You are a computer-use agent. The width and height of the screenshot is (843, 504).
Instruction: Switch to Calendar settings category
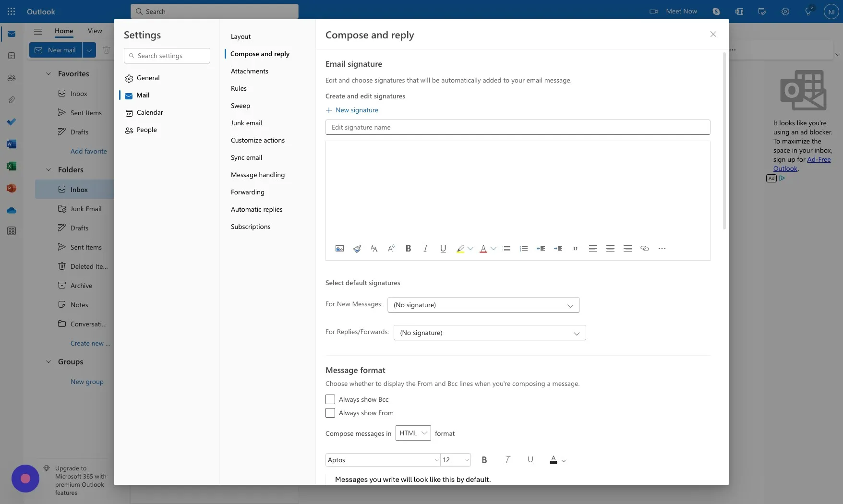pos(150,112)
